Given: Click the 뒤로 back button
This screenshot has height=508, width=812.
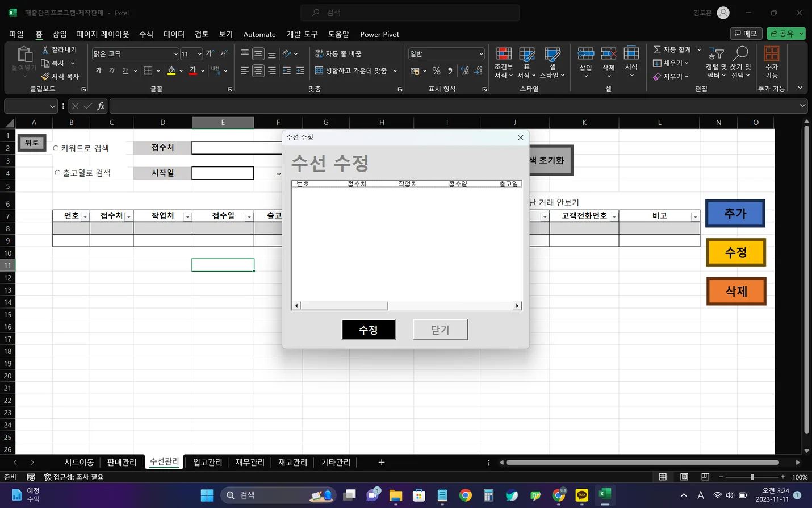Looking at the screenshot, I should tap(32, 143).
